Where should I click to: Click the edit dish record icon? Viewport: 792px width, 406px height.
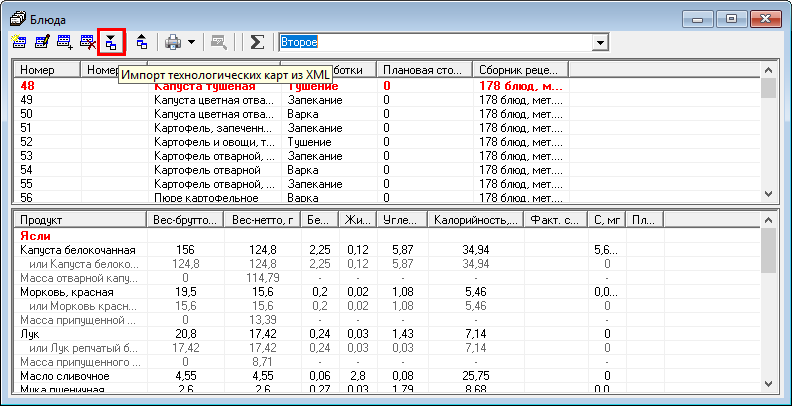pyautogui.click(x=43, y=43)
